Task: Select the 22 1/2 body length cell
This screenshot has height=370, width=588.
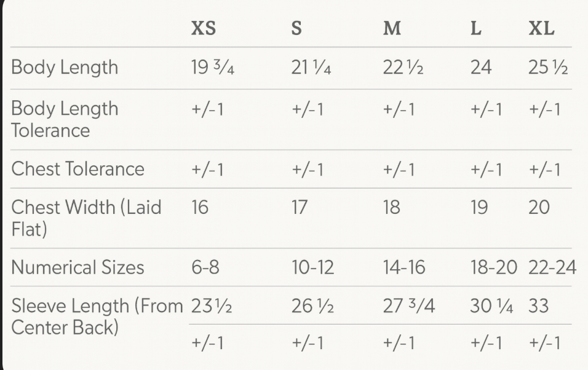Action: 403,67
